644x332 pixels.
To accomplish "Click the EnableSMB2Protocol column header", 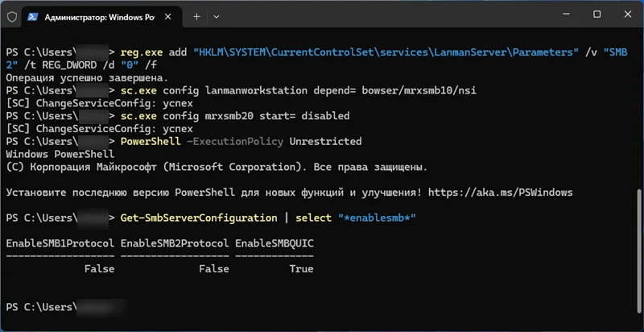I will tap(175, 243).
